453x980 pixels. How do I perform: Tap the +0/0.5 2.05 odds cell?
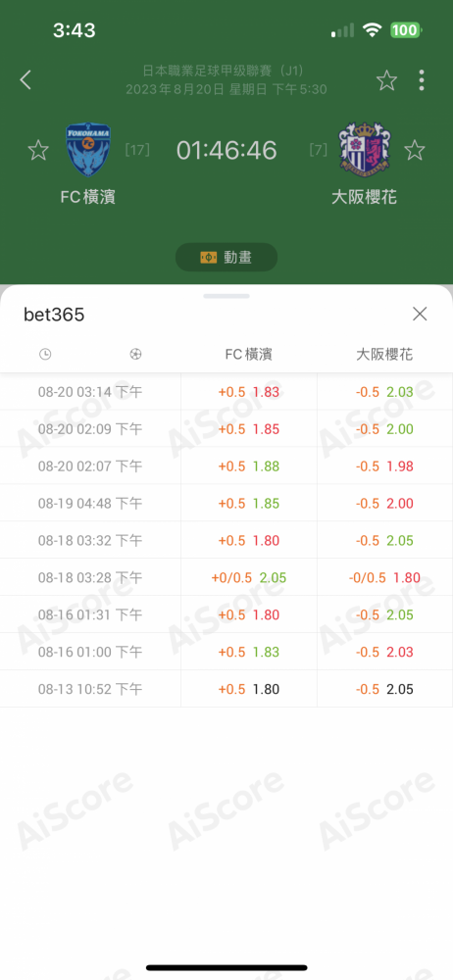coord(248,577)
